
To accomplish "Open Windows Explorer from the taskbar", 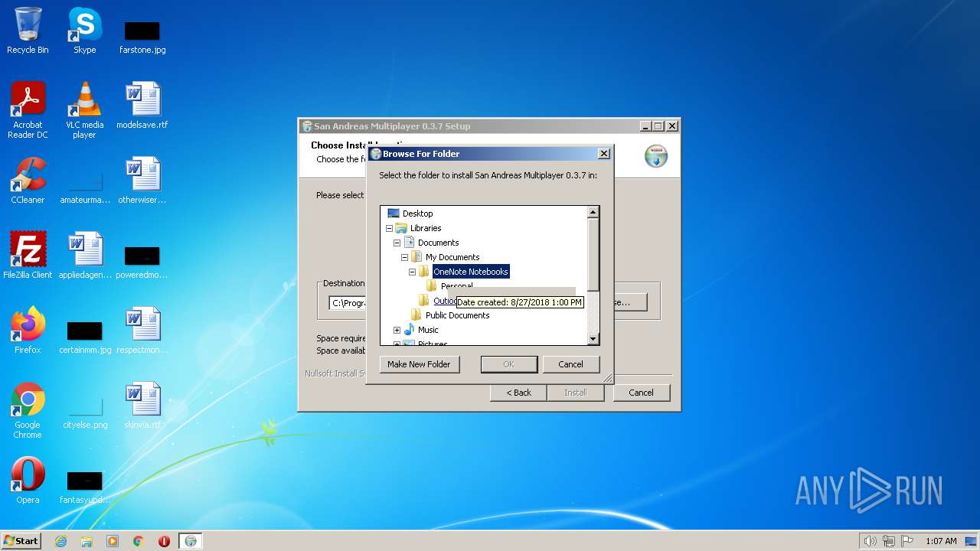I will [x=87, y=541].
